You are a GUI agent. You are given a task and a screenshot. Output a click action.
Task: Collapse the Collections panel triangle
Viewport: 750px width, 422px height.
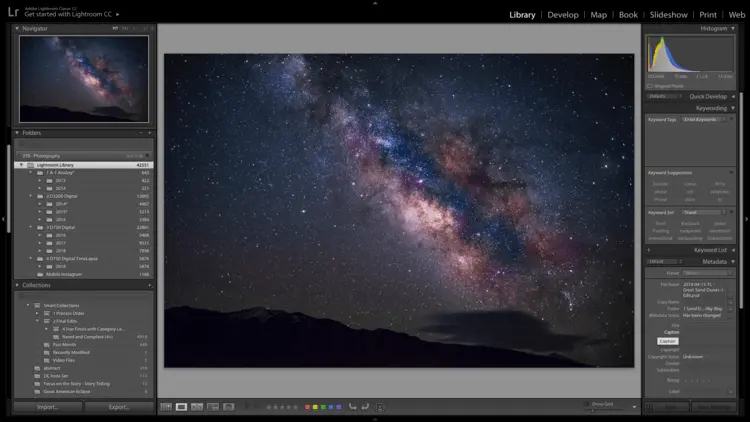(17, 285)
